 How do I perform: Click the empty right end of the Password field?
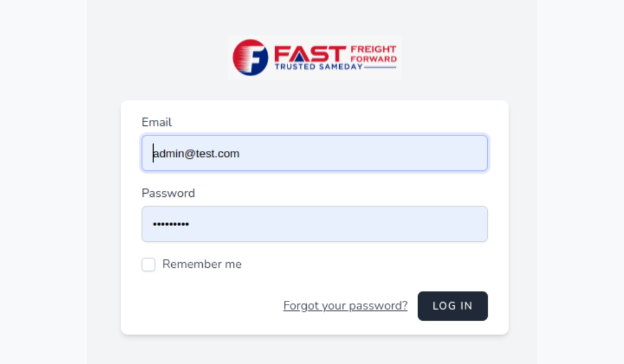coord(398,224)
